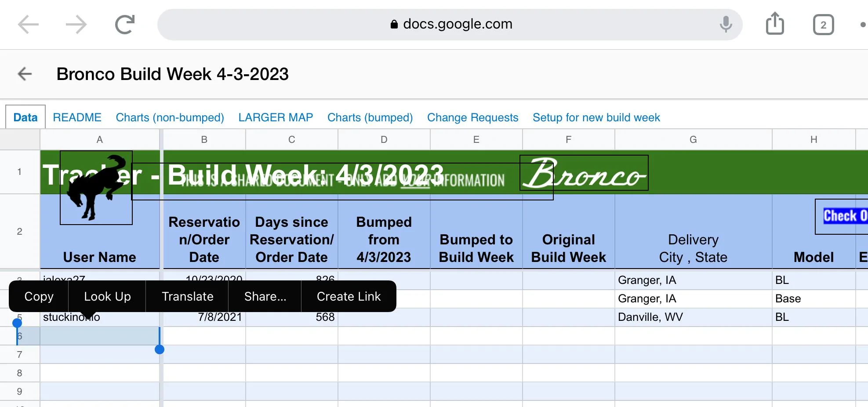868x407 pixels.
Task: Click the Base model cell
Action: (814, 299)
